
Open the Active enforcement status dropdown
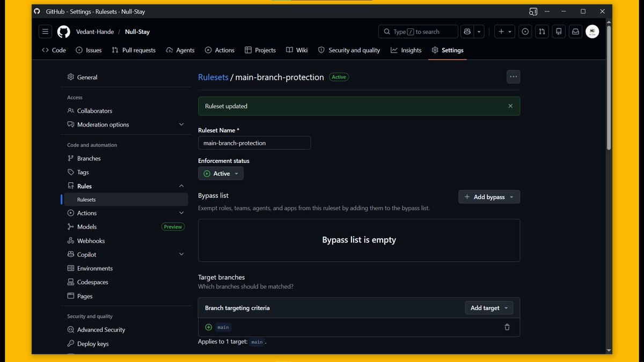pos(221,174)
